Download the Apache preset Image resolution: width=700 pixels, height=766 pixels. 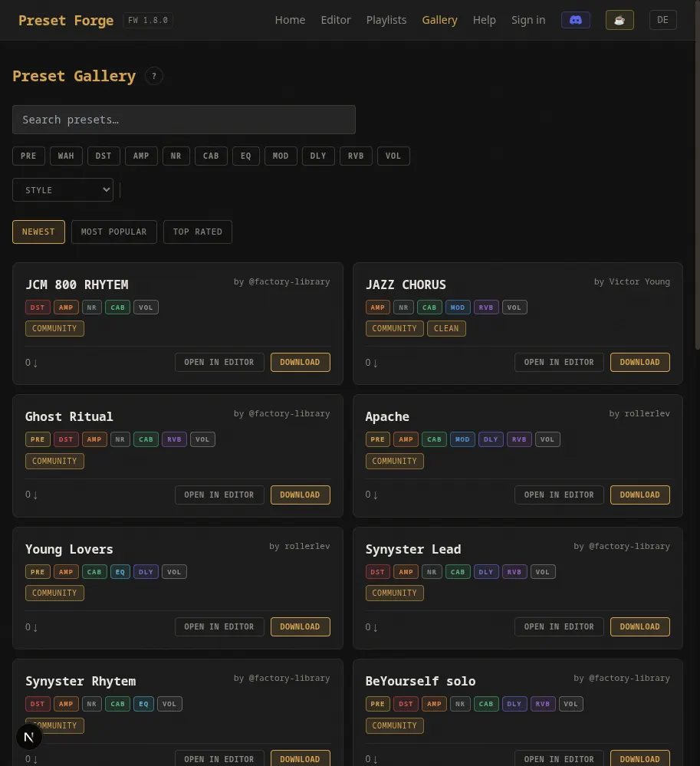click(x=640, y=495)
